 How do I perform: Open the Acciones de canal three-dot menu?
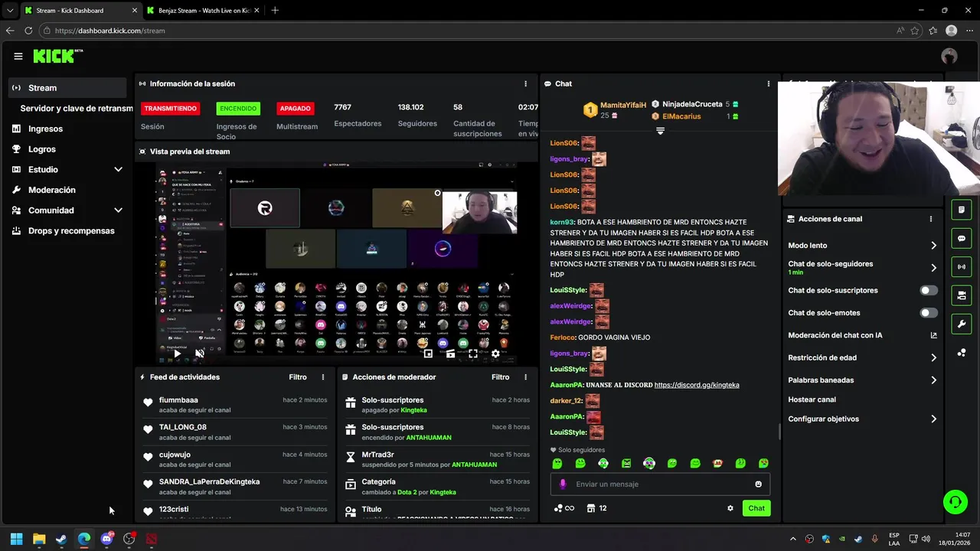coord(931,219)
